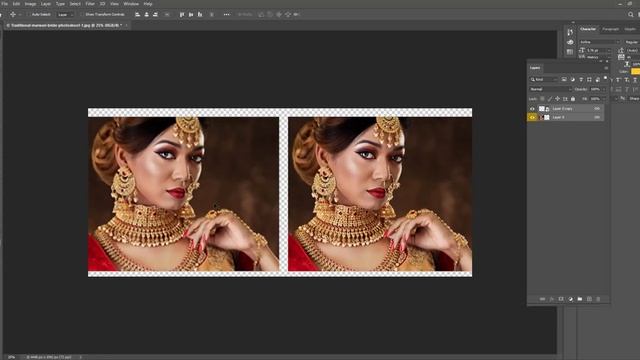Viewport: 640px width, 360px height.
Task: Toggle lock position
Action: [558, 99]
